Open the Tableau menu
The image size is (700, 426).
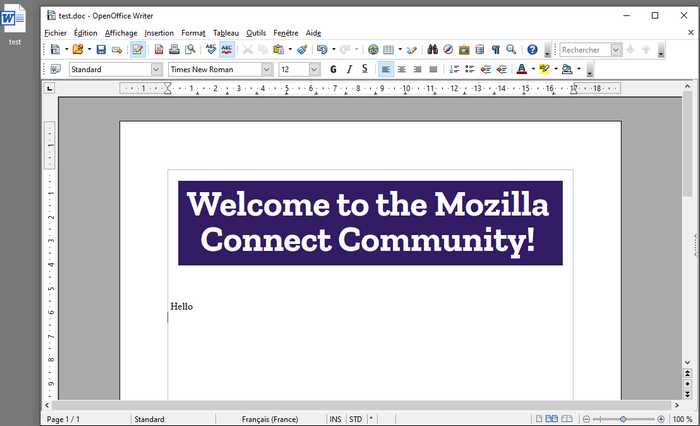[226, 33]
